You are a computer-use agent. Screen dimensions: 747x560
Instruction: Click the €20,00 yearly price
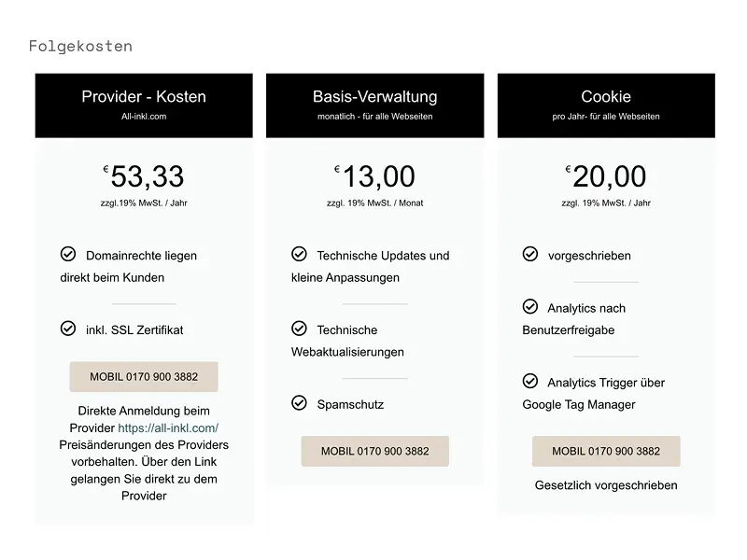click(x=605, y=177)
